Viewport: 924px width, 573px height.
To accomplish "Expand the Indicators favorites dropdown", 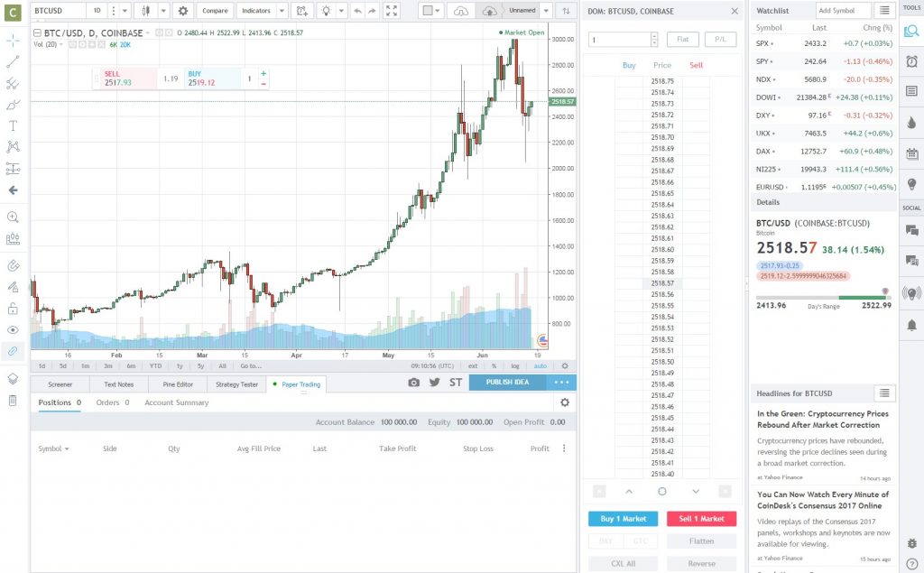I will click(282, 11).
